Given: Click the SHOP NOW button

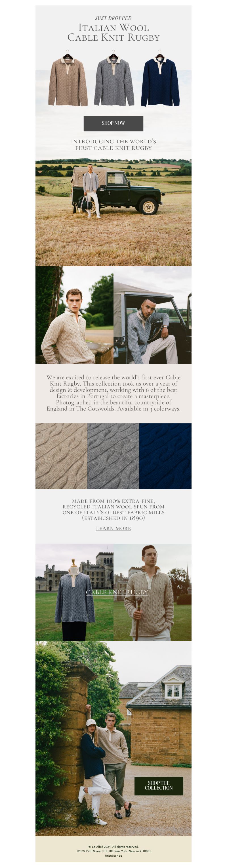Looking at the screenshot, I should (x=113, y=124).
